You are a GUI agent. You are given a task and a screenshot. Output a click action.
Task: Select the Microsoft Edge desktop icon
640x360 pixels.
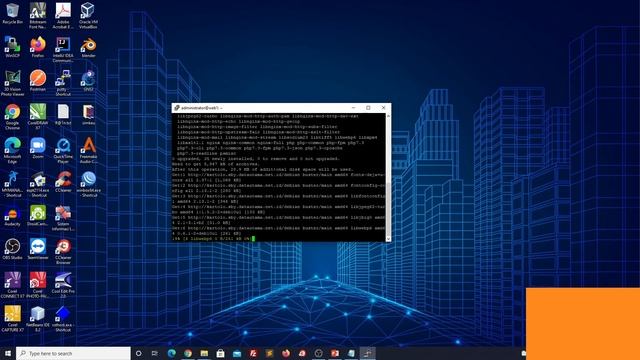12,150
